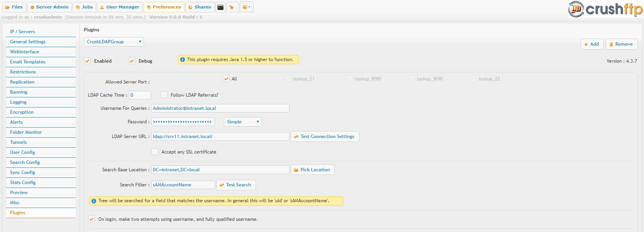This screenshot has width=644, height=232.
Task: Open Folder Monitor settings
Action: coord(41,132)
